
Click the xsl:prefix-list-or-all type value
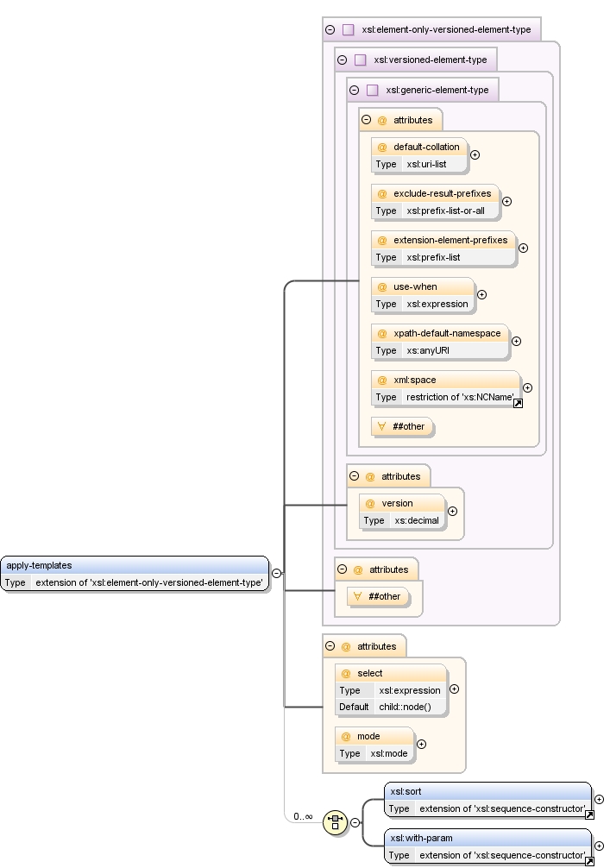445,211
